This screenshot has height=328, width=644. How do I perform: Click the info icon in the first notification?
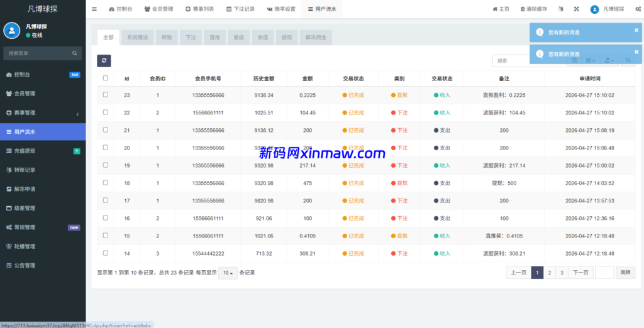[x=540, y=33]
